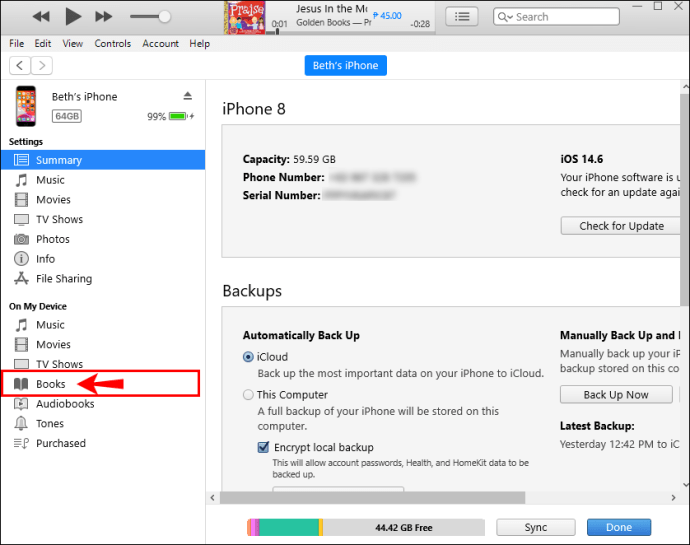This screenshot has width=690, height=545.
Task: Open the Tones bell icon
Action: coord(21,423)
